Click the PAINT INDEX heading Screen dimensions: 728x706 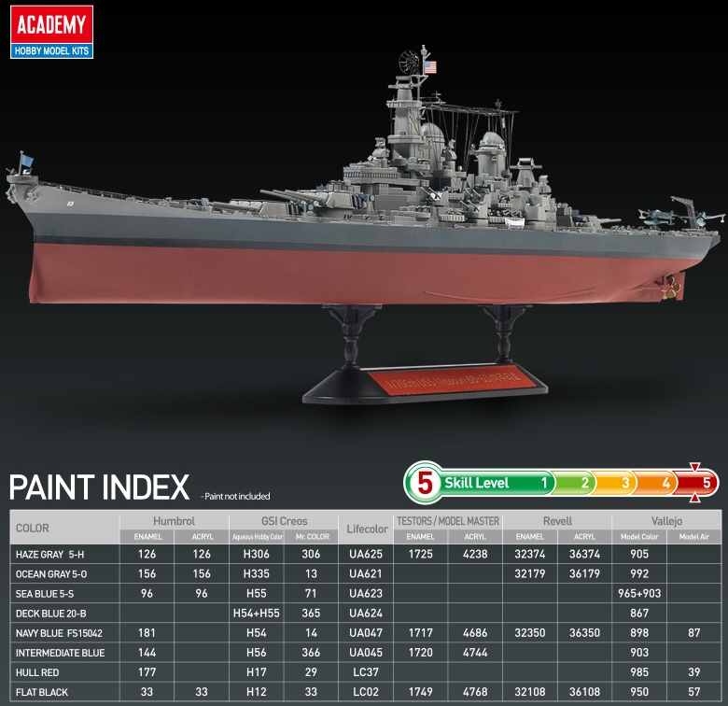click(x=99, y=487)
